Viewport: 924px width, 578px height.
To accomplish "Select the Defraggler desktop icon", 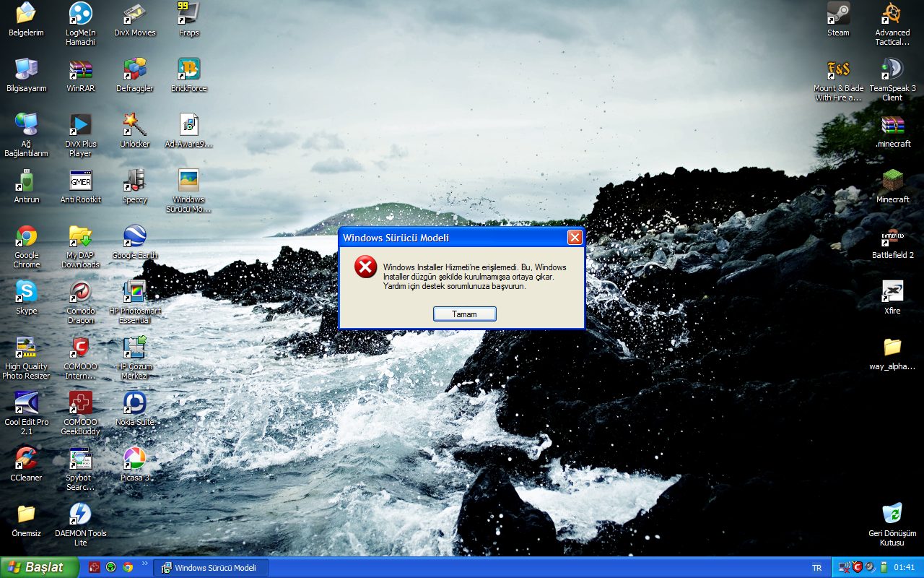I will [x=135, y=75].
